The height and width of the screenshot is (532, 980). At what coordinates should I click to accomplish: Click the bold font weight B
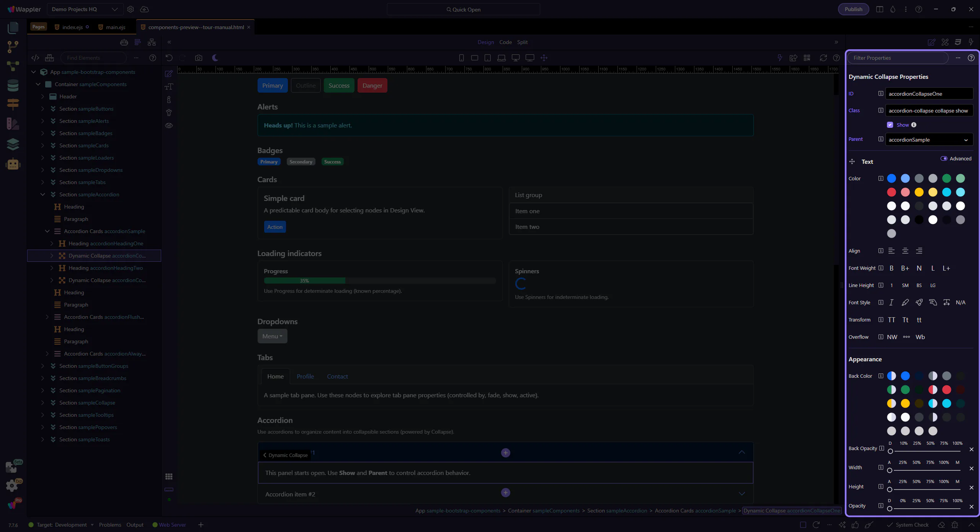click(892, 268)
